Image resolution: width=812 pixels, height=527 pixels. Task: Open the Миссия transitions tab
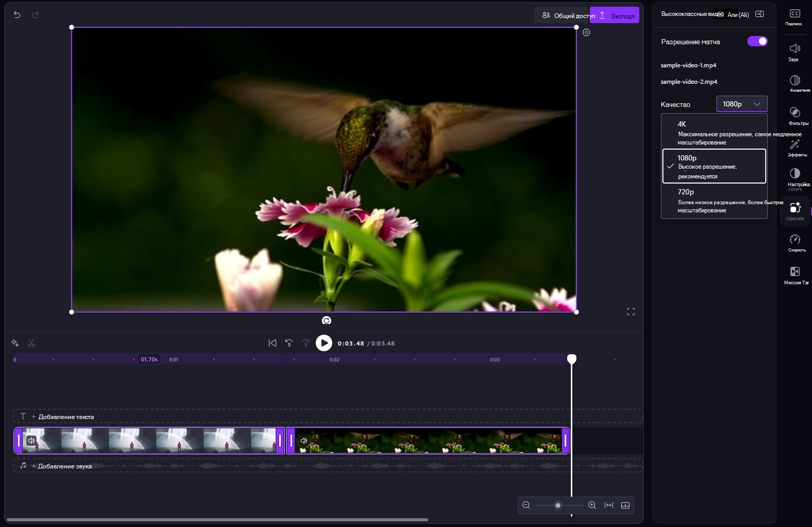pyautogui.click(x=795, y=275)
